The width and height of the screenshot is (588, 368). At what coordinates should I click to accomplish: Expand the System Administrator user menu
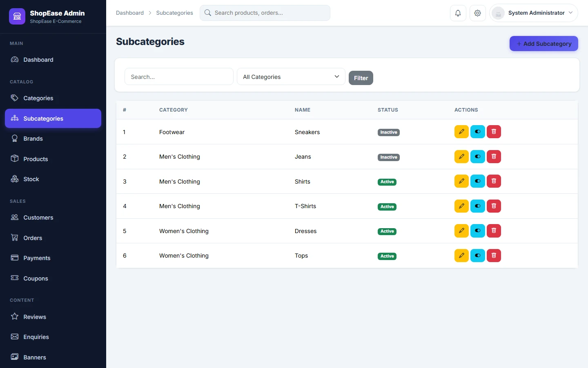click(x=534, y=13)
